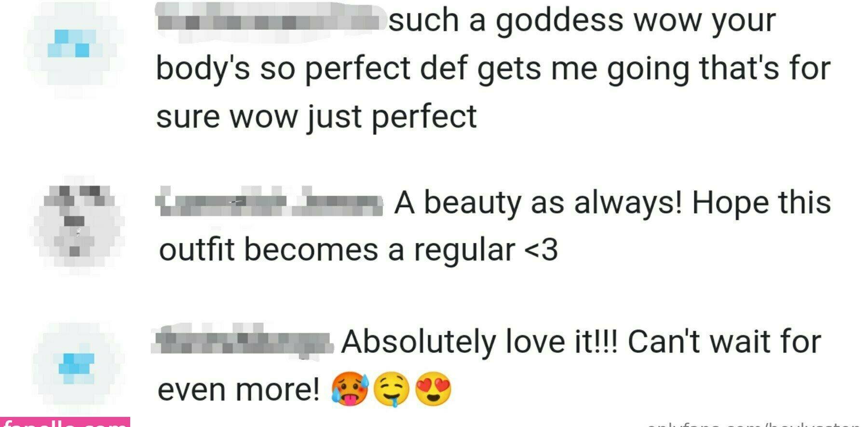Click the pink fapello.com watermark
868x427 pixels.
coord(65,422)
